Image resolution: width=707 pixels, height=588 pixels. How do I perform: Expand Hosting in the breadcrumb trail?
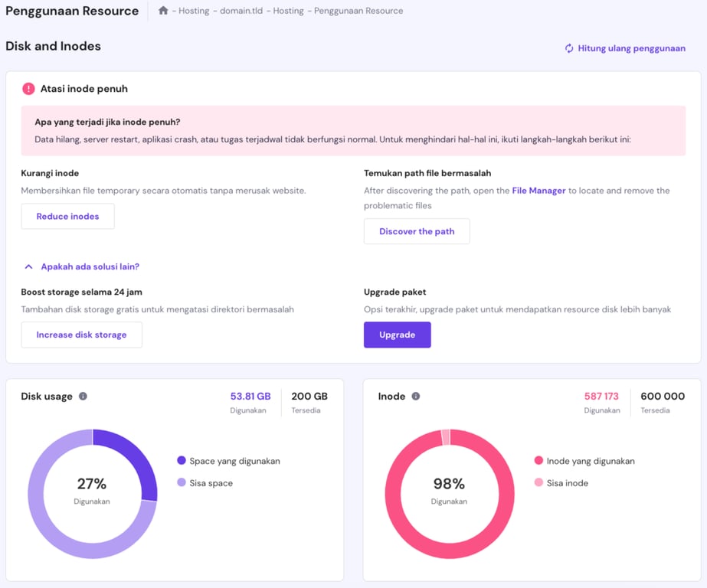pyautogui.click(x=194, y=11)
